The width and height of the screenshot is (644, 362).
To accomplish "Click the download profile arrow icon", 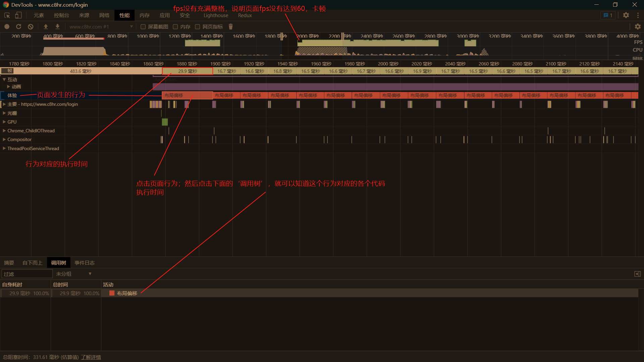I will (57, 27).
